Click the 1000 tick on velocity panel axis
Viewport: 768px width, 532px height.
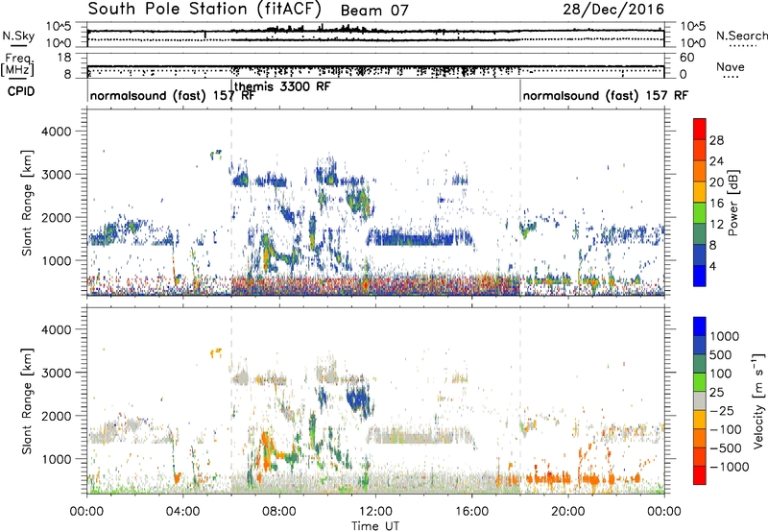click(57, 459)
